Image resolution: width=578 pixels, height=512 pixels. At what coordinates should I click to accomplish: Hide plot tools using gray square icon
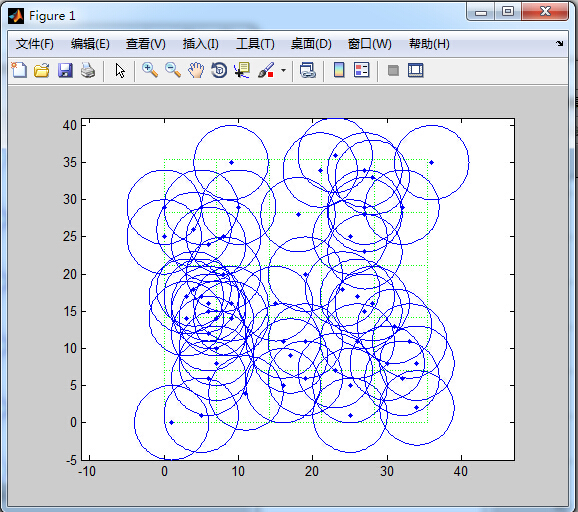pyautogui.click(x=393, y=70)
